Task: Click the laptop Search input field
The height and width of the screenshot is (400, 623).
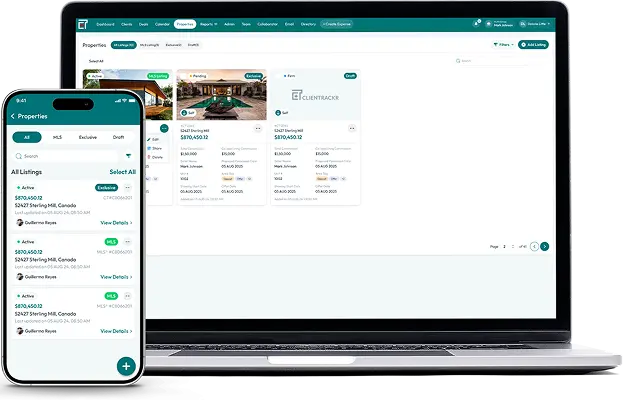Action: tap(493, 61)
